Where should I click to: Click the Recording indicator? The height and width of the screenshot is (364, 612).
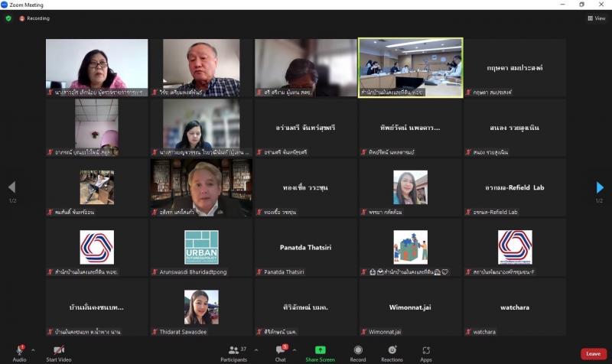pyautogui.click(x=34, y=18)
